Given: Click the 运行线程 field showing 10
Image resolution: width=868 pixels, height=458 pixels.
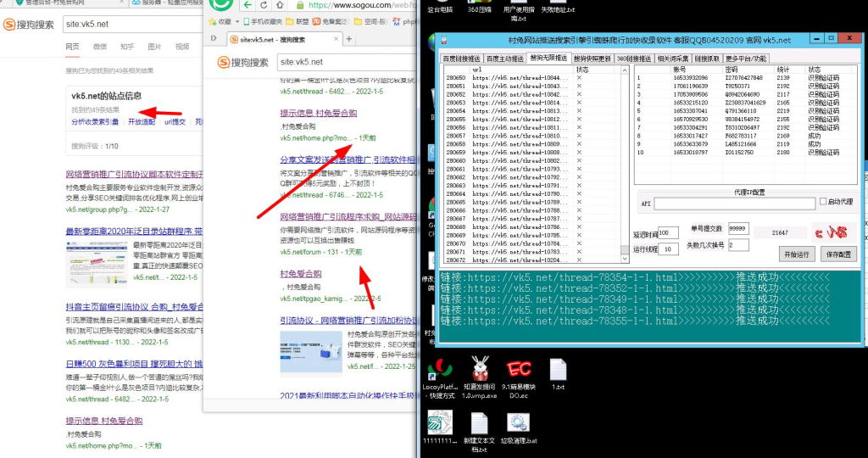Looking at the screenshot, I should (668, 249).
